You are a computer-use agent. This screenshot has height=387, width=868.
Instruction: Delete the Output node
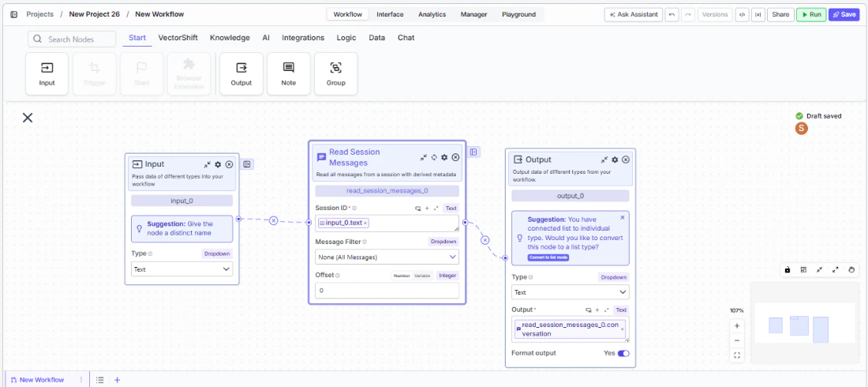tap(626, 160)
